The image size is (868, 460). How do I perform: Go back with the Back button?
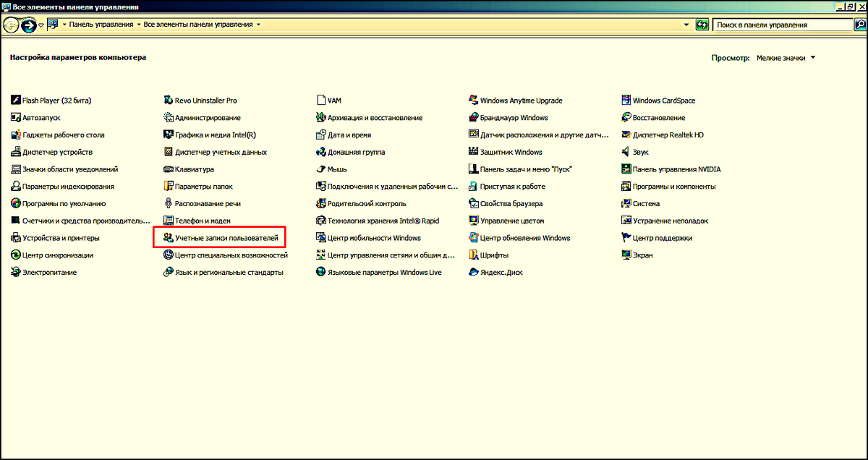tap(11, 25)
